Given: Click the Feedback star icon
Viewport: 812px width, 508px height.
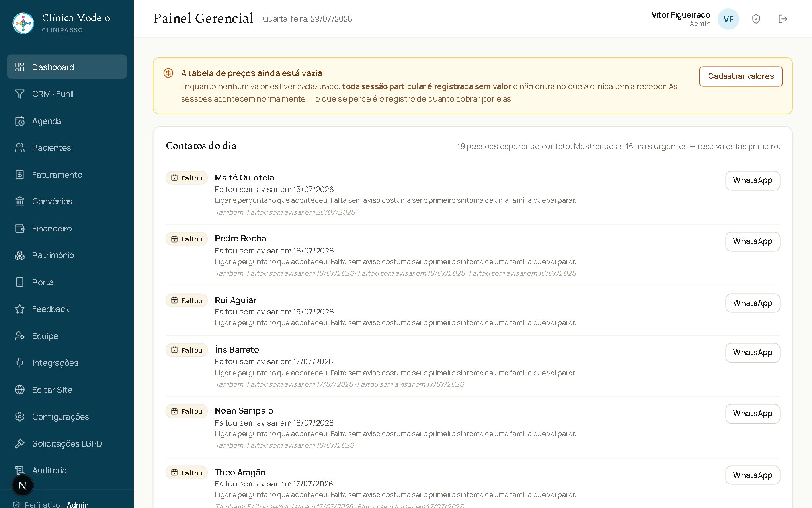Looking at the screenshot, I should [20, 309].
